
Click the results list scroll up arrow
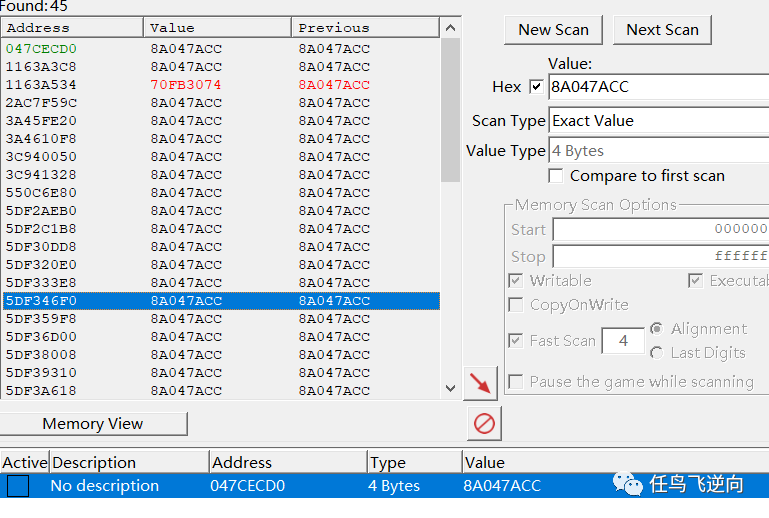click(x=450, y=28)
